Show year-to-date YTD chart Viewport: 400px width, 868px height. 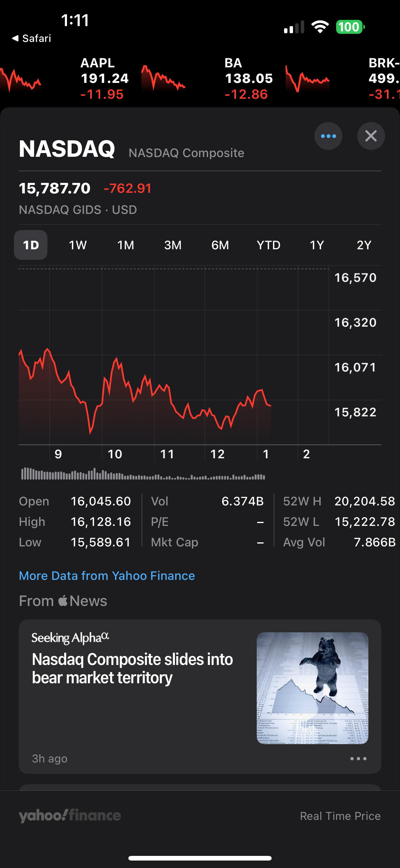coord(268,245)
